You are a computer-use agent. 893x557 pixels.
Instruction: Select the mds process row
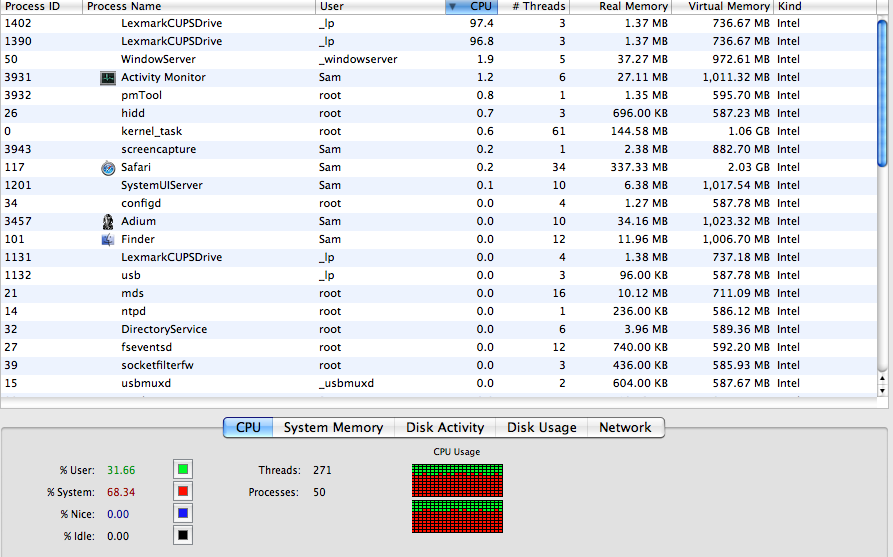(439, 293)
